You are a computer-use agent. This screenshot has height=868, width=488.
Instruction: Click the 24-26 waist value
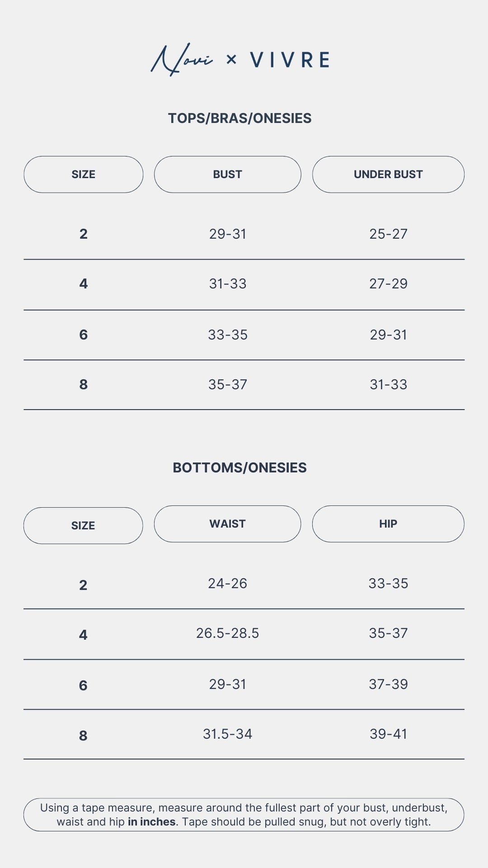tap(227, 584)
